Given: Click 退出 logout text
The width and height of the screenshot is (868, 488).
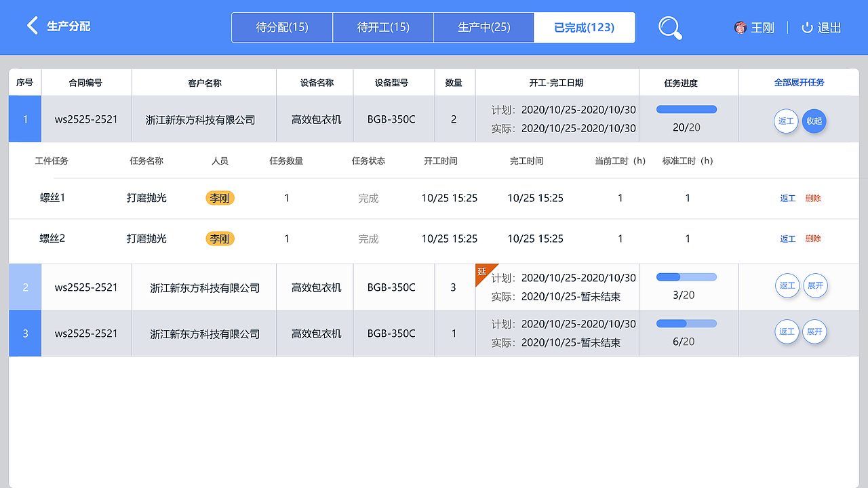Looking at the screenshot, I should pyautogui.click(x=829, y=28).
